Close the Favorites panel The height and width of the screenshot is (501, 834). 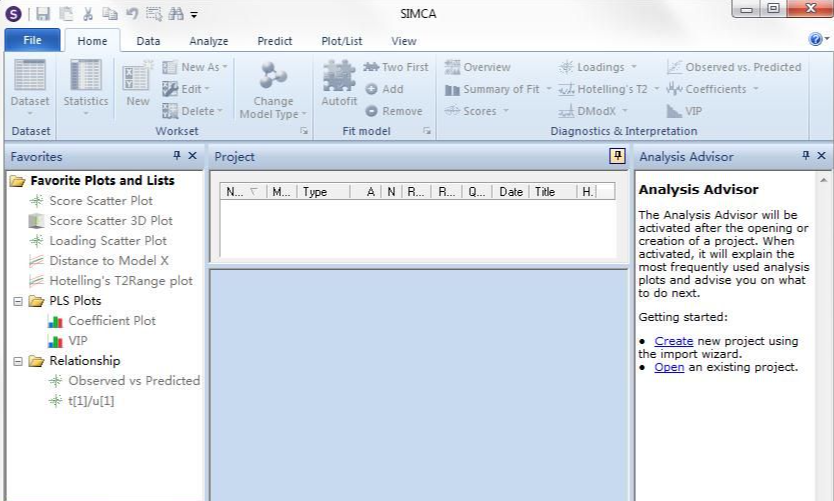point(193,155)
